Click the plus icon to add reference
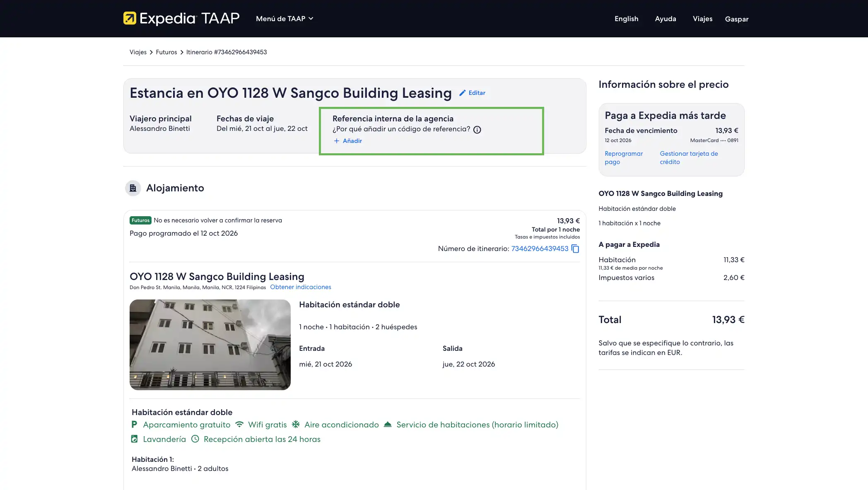Screen dimensions: 868x490 (337, 141)
